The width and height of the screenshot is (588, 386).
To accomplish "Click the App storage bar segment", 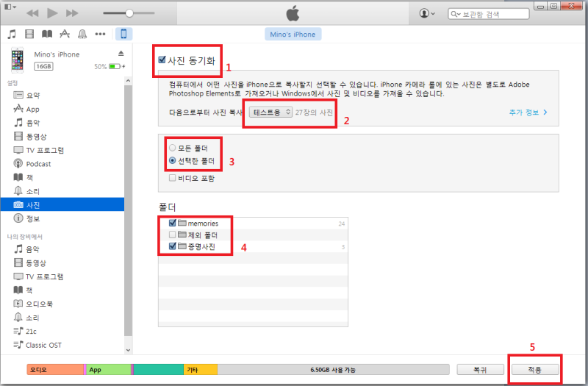I will click(108, 370).
